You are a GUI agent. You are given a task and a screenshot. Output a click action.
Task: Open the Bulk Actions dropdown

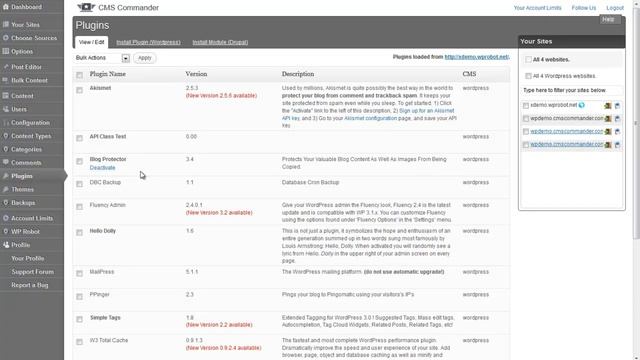point(102,58)
